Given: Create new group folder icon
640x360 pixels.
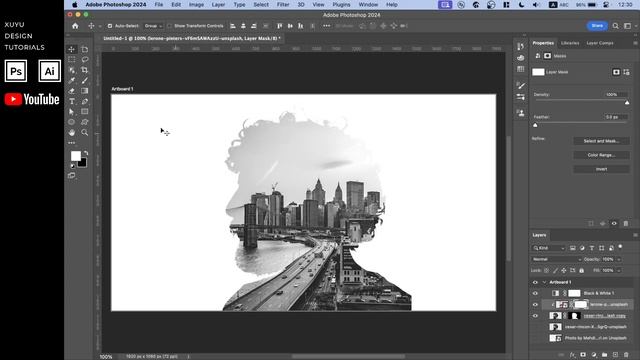Looking at the screenshot, I should click(x=604, y=355).
